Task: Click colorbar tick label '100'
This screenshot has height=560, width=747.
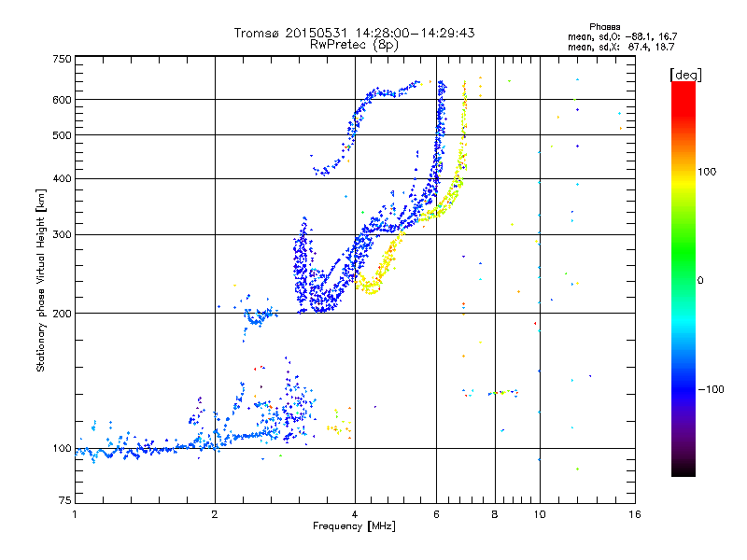Action: pos(707,172)
